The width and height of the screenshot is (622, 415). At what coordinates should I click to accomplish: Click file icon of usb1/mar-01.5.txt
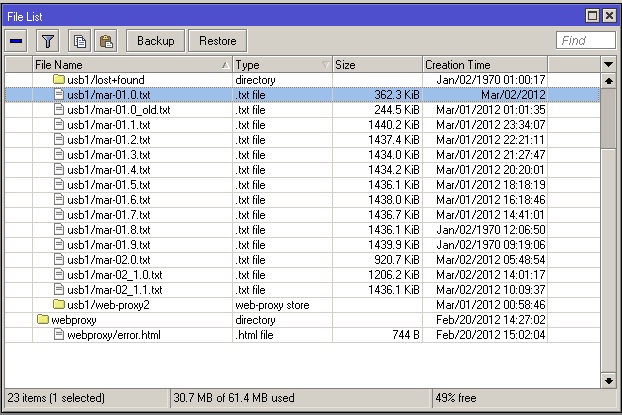[59, 184]
